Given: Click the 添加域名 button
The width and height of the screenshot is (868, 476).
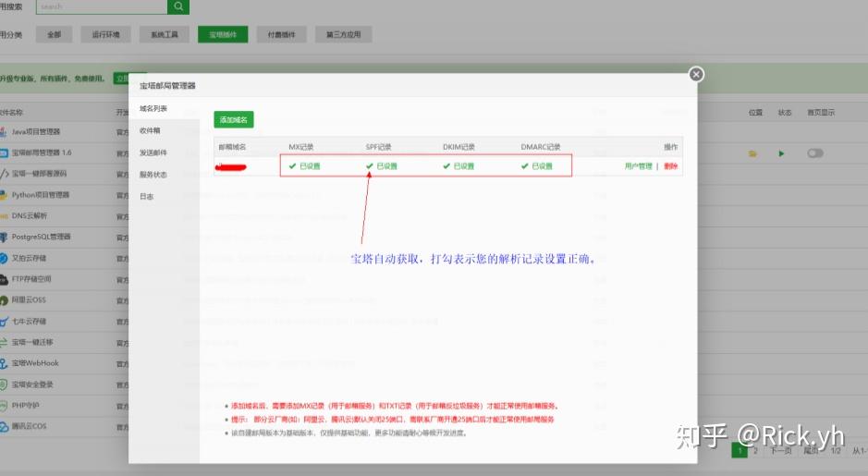Looking at the screenshot, I should click(234, 119).
